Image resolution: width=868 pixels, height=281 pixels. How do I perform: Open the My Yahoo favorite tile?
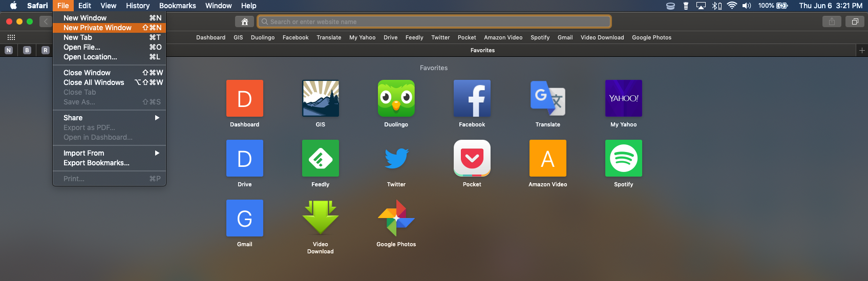[x=624, y=98]
